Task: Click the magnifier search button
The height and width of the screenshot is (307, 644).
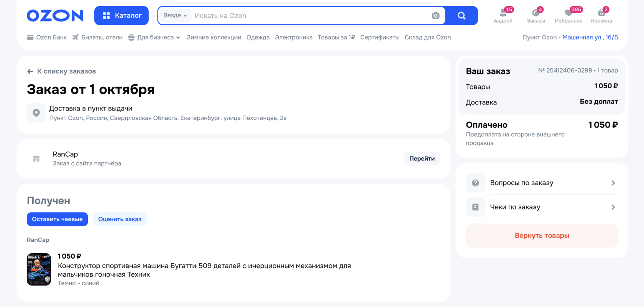Action: pyautogui.click(x=462, y=16)
